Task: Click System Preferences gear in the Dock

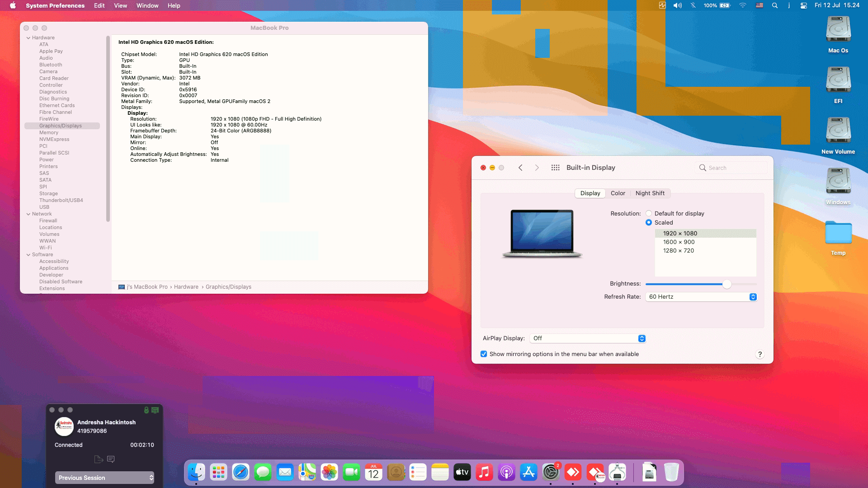Action: [x=551, y=473]
